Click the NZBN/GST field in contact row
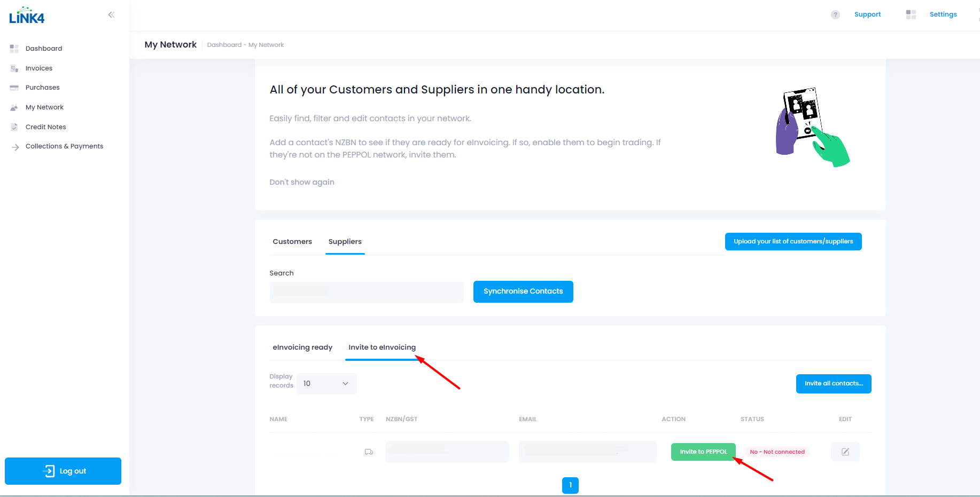The image size is (980, 497). coord(447,452)
